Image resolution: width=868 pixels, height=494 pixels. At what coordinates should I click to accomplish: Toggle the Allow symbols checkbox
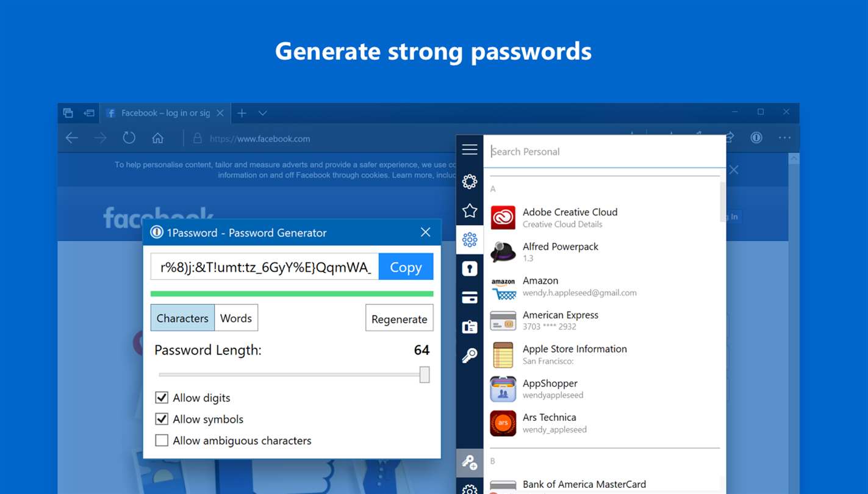pos(162,419)
